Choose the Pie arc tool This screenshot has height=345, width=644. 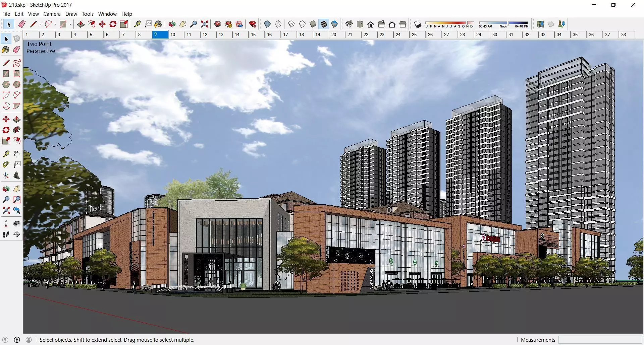pyautogui.click(x=17, y=106)
